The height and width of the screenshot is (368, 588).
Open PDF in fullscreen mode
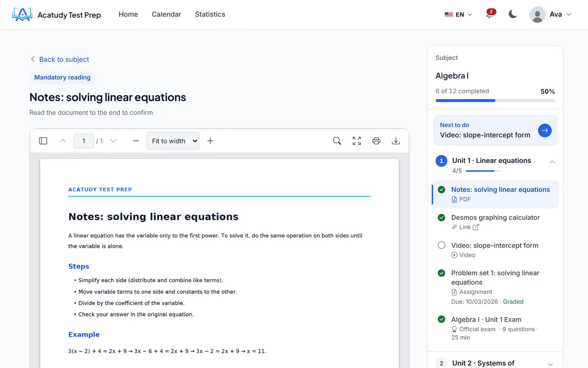(357, 141)
